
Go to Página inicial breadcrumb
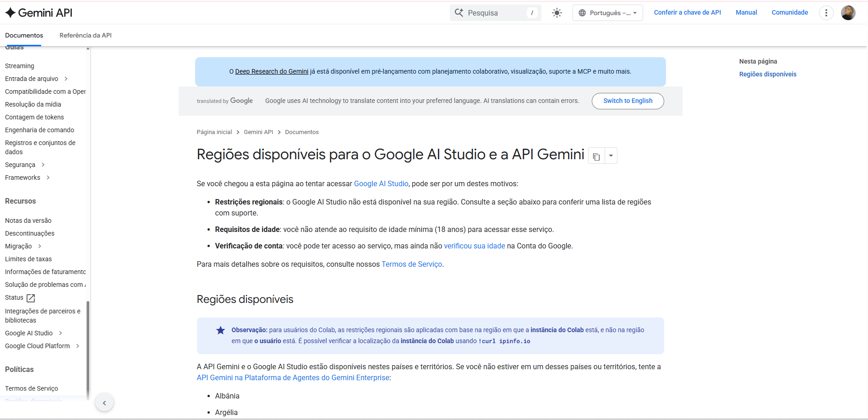pos(214,132)
